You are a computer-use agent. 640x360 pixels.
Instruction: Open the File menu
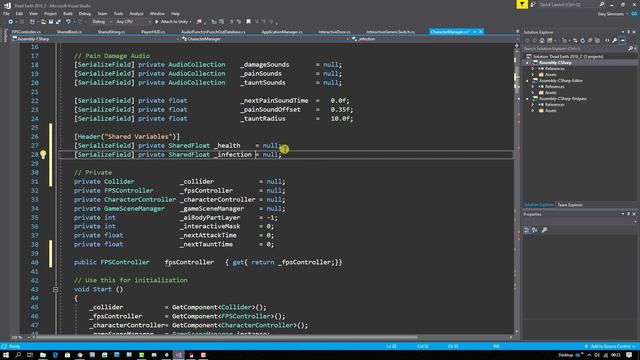point(6,13)
